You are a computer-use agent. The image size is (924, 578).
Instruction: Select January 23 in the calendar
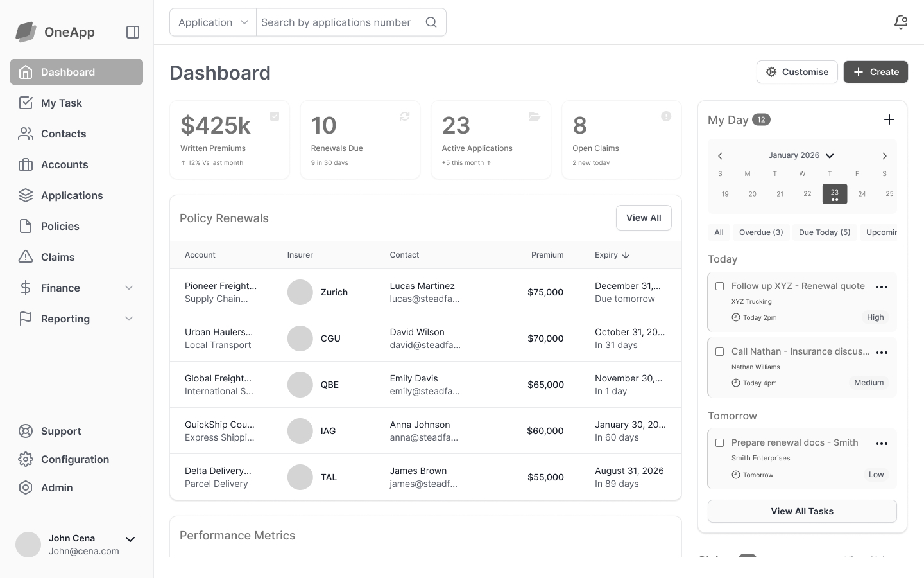(x=835, y=194)
